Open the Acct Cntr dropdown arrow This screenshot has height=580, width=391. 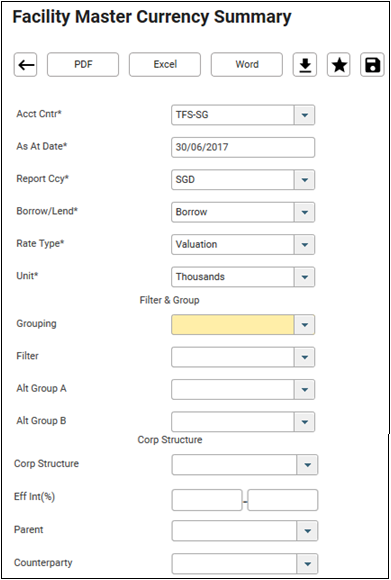[x=304, y=115]
